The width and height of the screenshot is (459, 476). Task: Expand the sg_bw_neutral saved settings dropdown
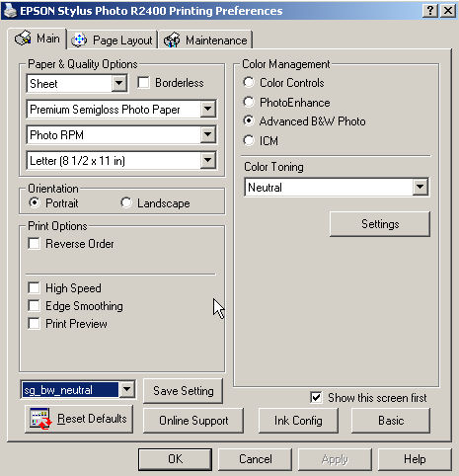tap(126, 390)
